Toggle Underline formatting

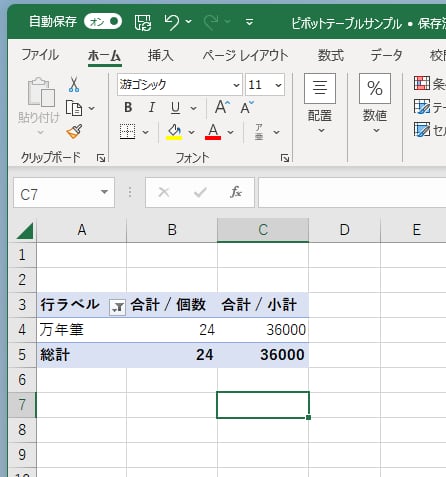click(175, 108)
